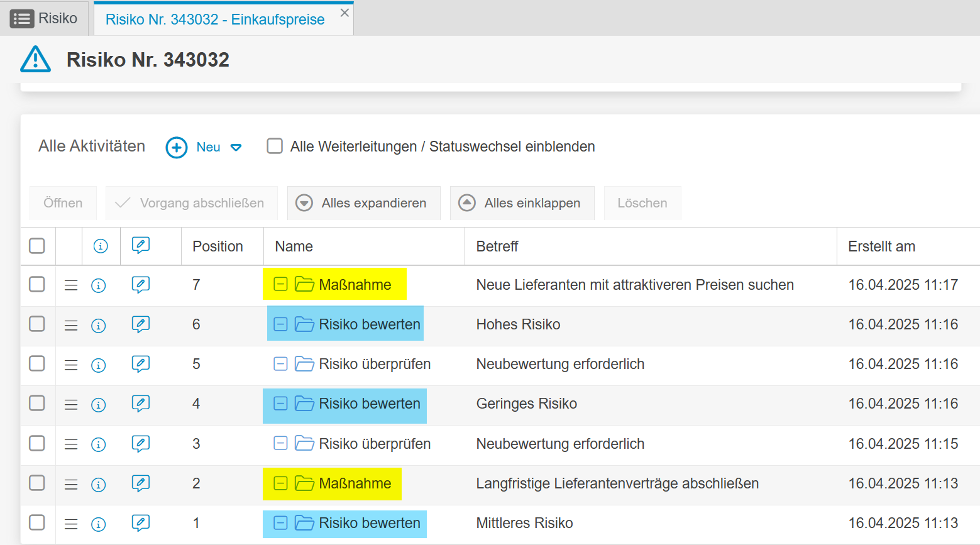
Task: Click the Alles einklappen button
Action: [522, 203]
